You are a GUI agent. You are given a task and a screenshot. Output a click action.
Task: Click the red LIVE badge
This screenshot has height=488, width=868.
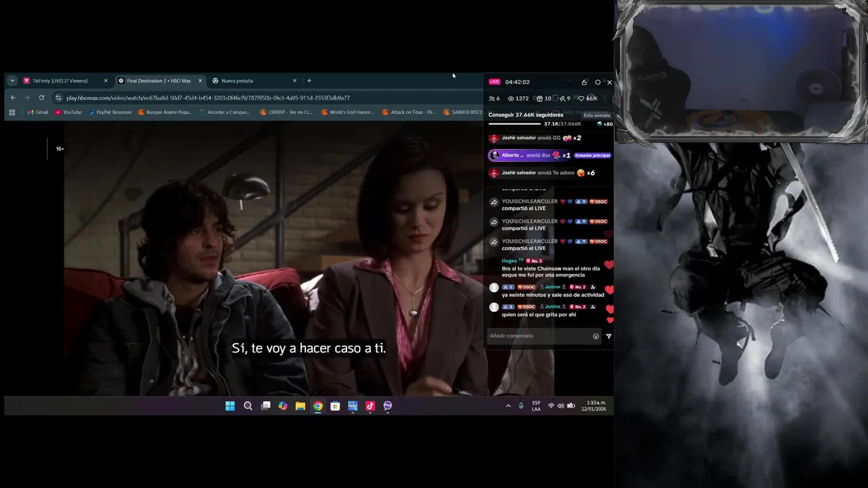[494, 82]
